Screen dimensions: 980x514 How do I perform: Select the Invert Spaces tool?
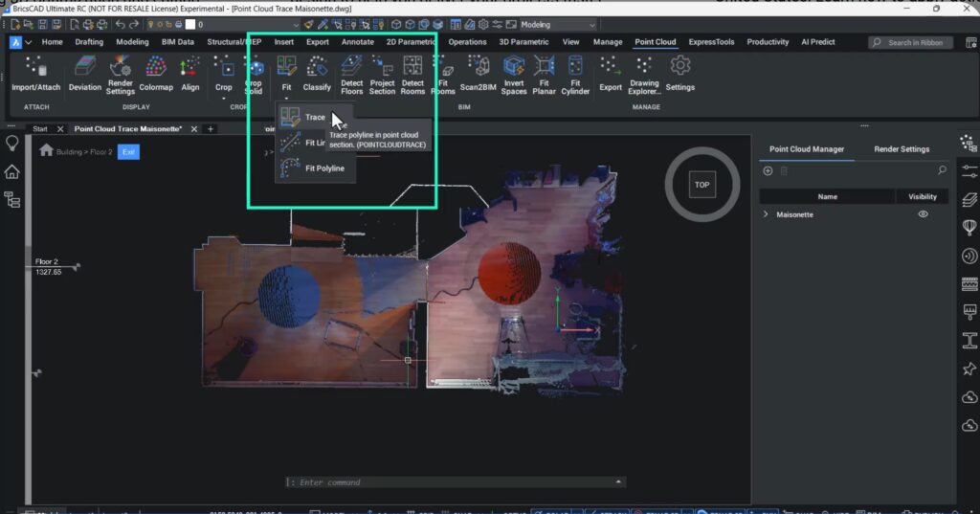point(514,75)
